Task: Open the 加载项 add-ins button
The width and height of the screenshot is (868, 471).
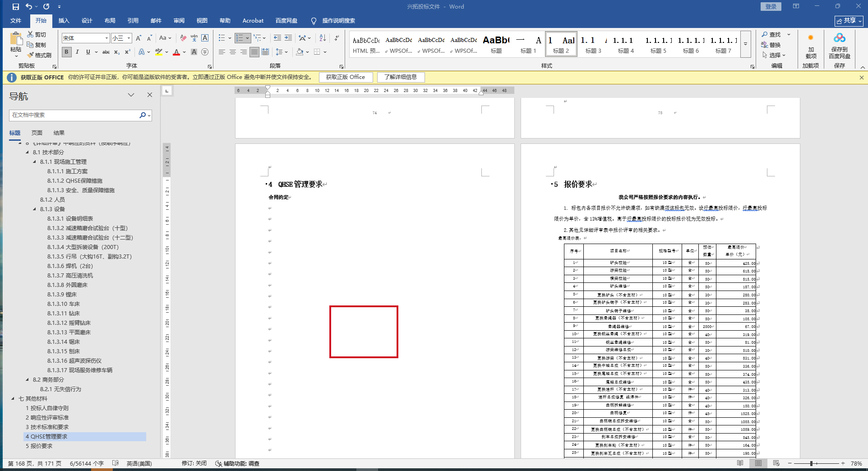Action: pos(811,46)
